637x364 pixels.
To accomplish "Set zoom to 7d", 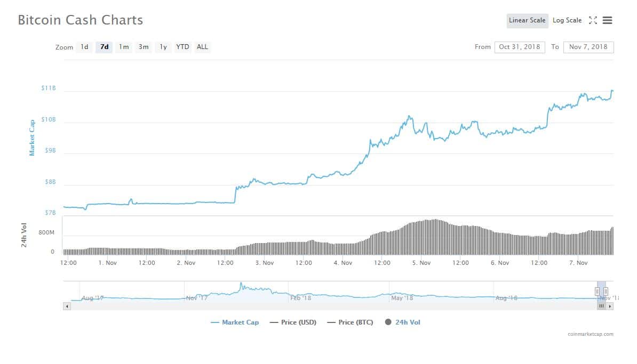I will coord(104,47).
